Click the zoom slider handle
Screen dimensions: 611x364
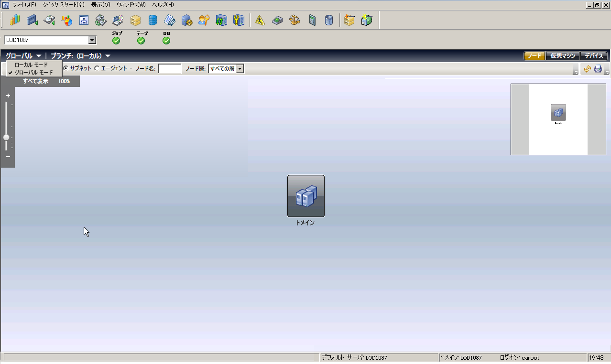[x=6, y=137]
